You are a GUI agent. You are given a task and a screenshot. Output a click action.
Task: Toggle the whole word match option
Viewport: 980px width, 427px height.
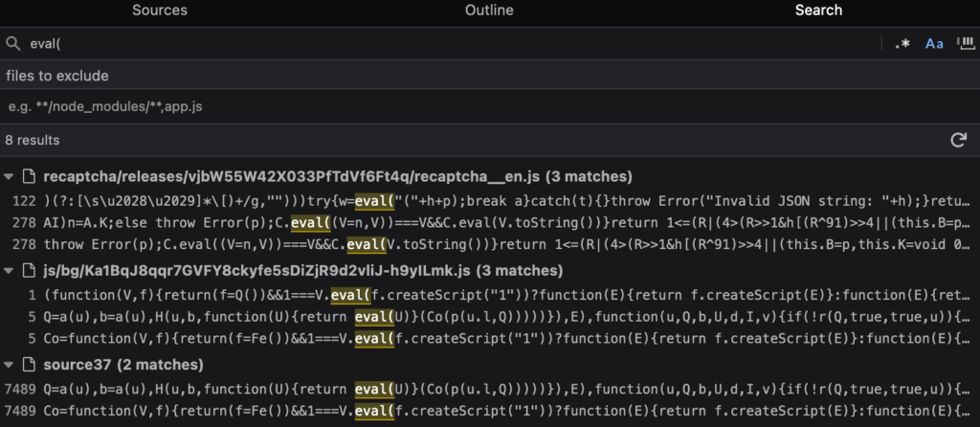coord(967,43)
